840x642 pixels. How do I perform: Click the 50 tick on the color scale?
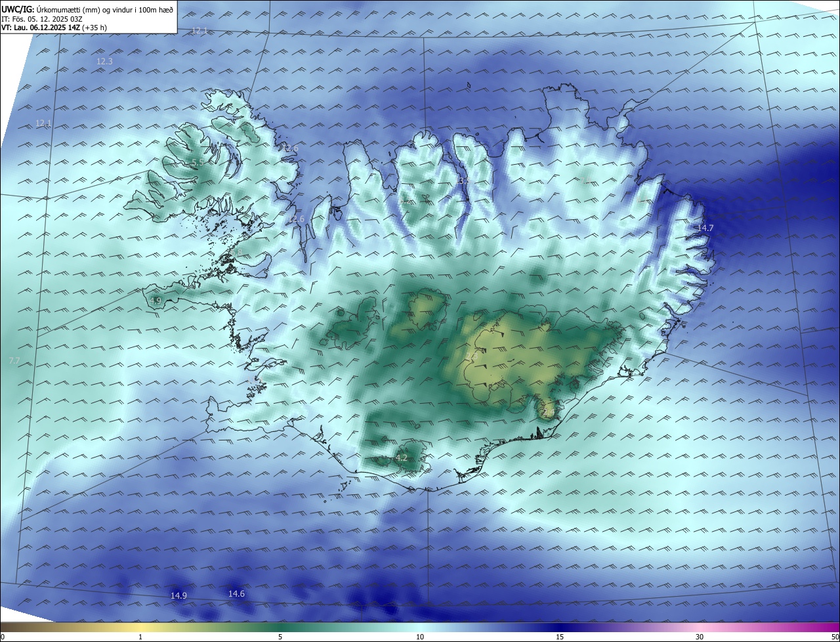[835, 637]
